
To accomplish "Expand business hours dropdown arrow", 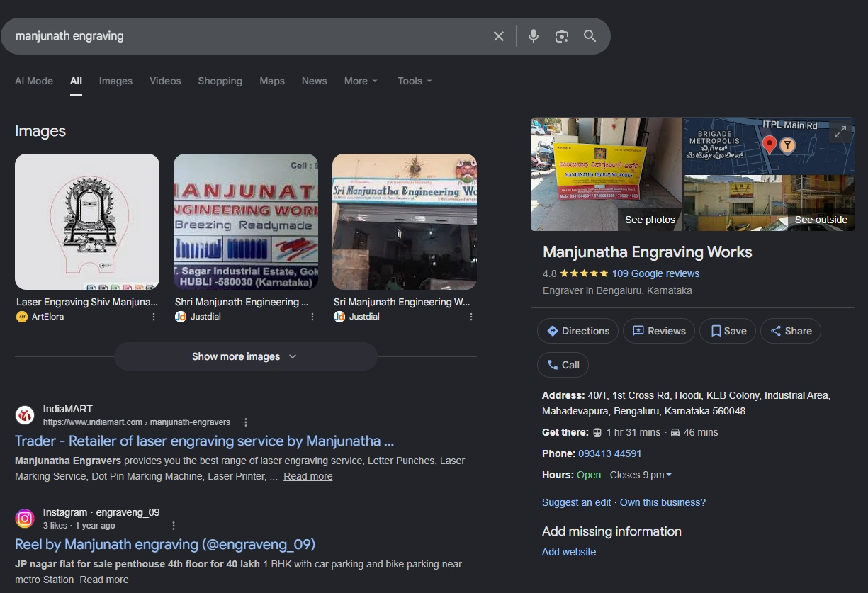I will [669, 475].
